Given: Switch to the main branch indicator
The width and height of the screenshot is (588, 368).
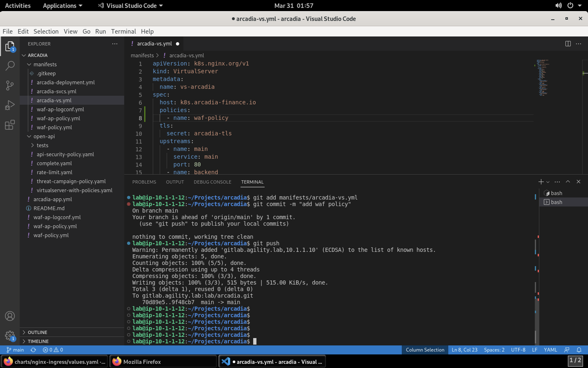Looking at the screenshot, I should click(15, 350).
